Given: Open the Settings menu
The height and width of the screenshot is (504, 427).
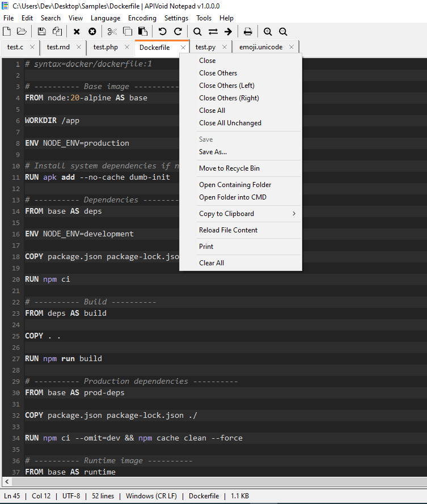Looking at the screenshot, I should [x=176, y=18].
